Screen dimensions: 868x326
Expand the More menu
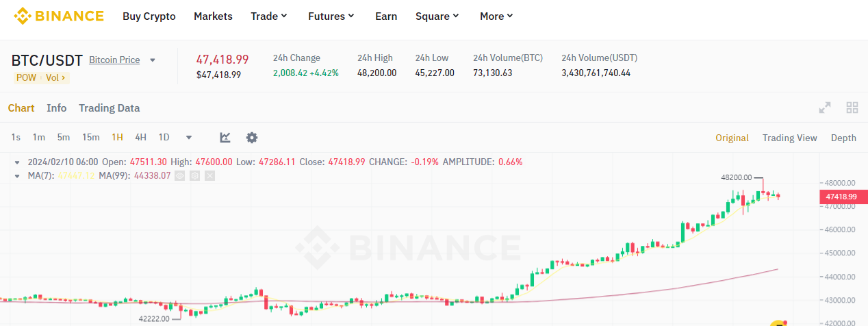pos(496,16)
